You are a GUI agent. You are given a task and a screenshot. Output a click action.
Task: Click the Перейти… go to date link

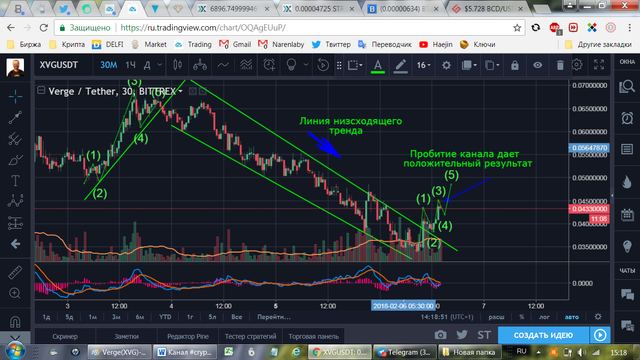point(274,317)
